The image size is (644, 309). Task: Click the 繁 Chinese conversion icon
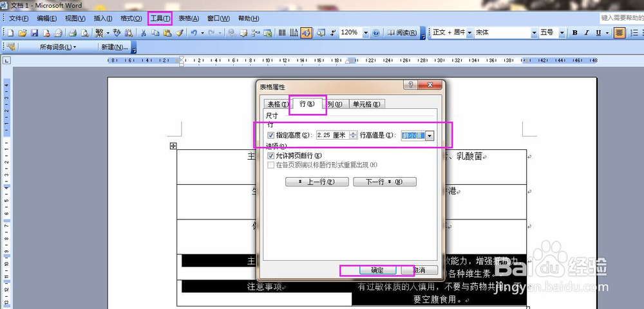(x=99, y=33)
